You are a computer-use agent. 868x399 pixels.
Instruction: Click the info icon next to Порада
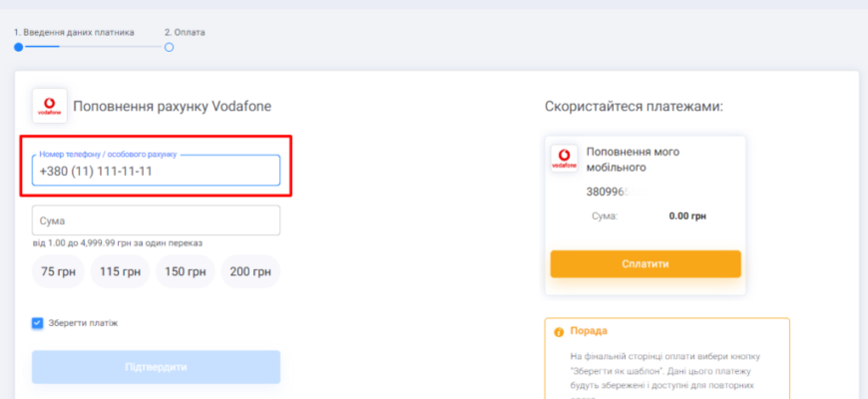(x=559, y=332)
